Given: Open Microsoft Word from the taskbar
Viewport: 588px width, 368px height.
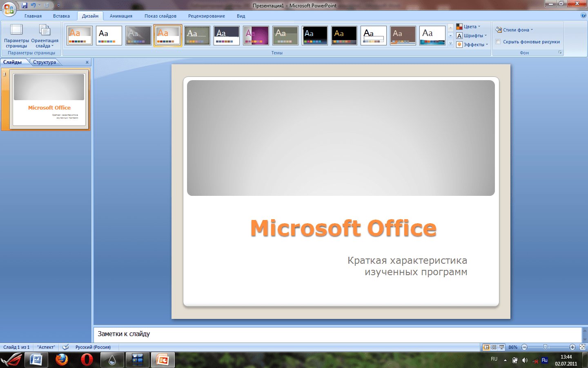Looking at the screenshot, I should [36, 360].
